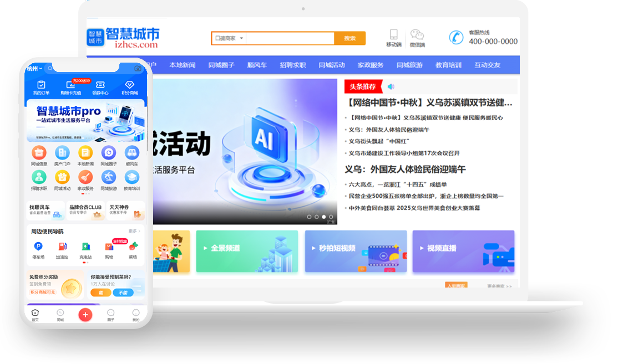Image resolution: width=618 pixels, height=364 pixels.
Task: Open 我的订单 icon in phone app
Action: click(x=41, y=85)
